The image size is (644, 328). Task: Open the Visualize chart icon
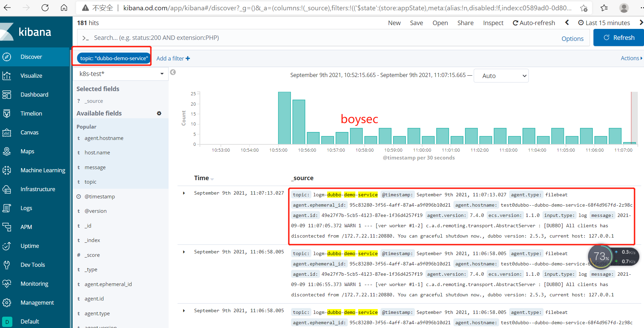[x=7, y=76]
